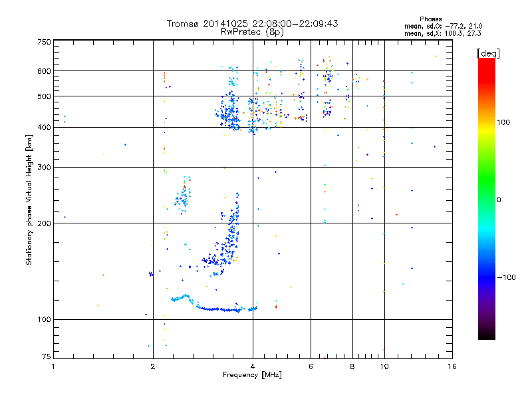Select the 'mean, sd,X: 100.3, 27.3' line

442,34
